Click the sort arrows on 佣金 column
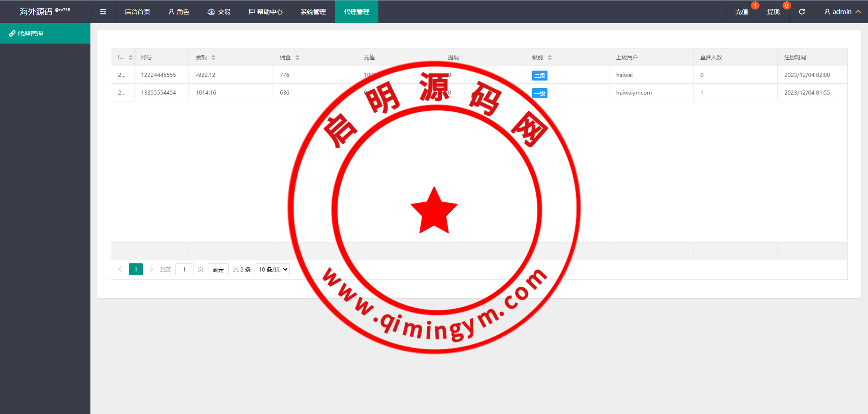Screen dimensions: 868x414 [x=297, y=57]
